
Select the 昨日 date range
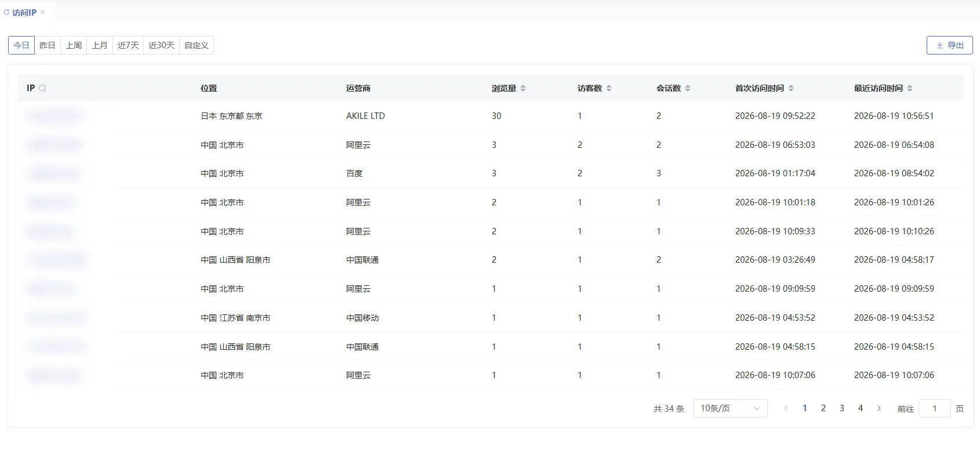coord(48,45)
